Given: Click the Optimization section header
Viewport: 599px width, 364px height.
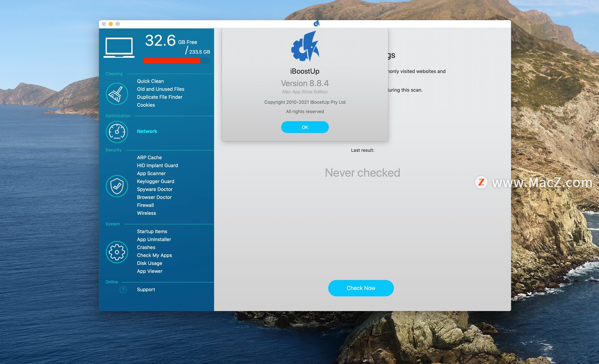Looking at the screenshot, I should click(118, 116).
